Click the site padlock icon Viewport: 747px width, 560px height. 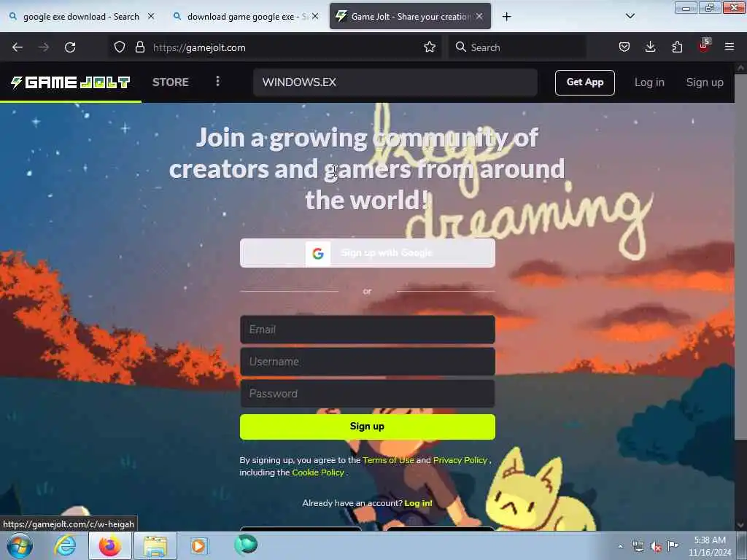tap(139, 47)
